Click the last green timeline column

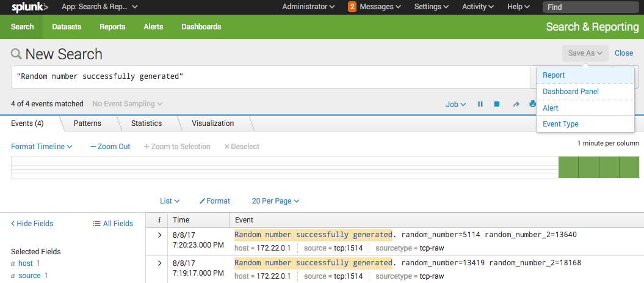(629, 167)
